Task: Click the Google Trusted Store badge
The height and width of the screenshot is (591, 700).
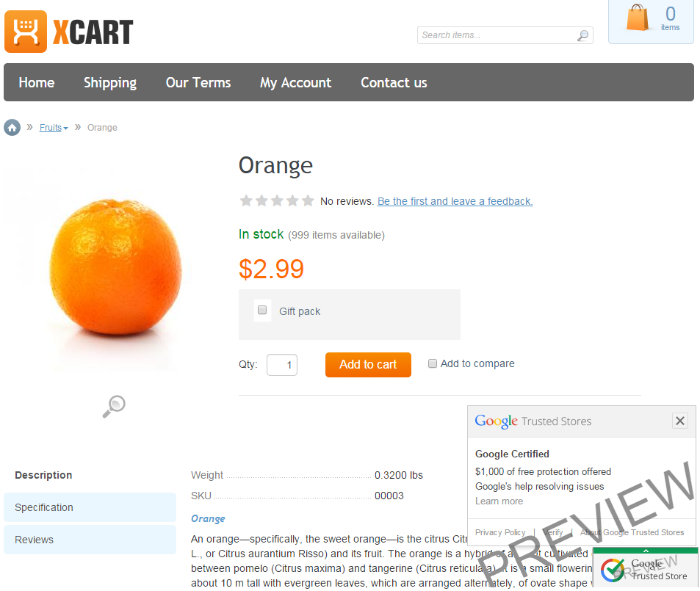Action: (646, 570)
